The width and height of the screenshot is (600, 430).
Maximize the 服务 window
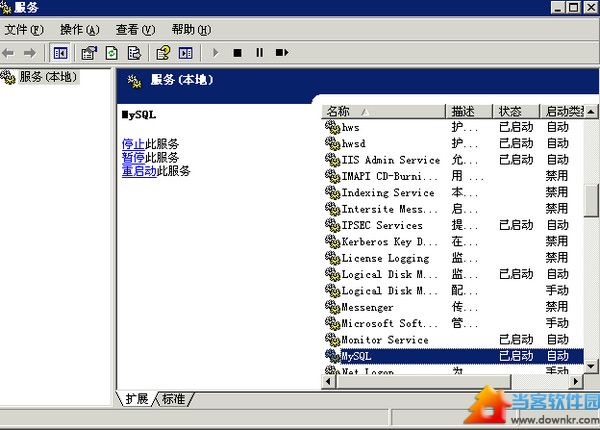574,7
